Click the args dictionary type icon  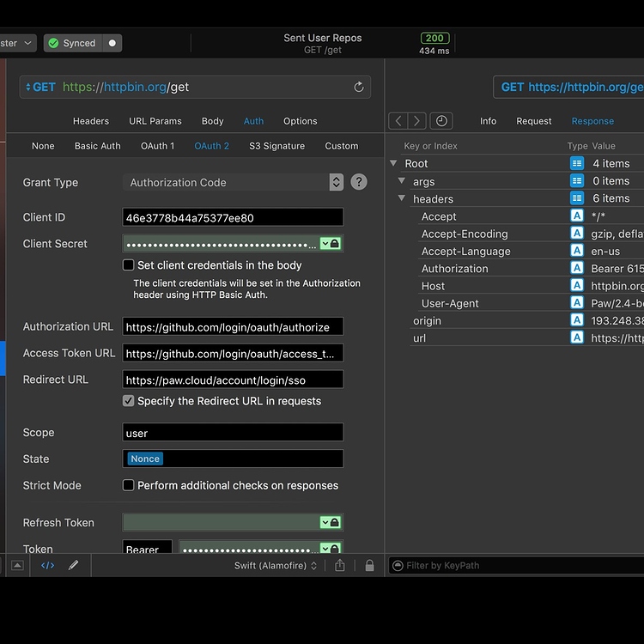(577, 180)
